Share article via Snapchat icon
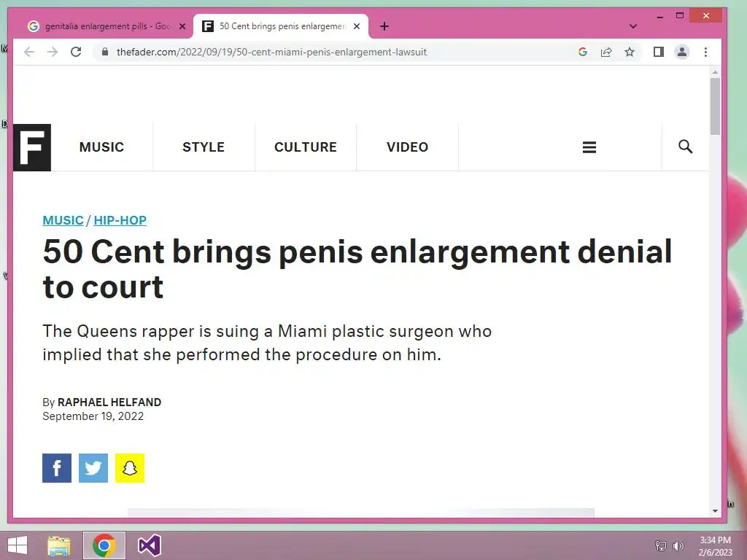This screenshot has height=560, width=747. (130, 468)
